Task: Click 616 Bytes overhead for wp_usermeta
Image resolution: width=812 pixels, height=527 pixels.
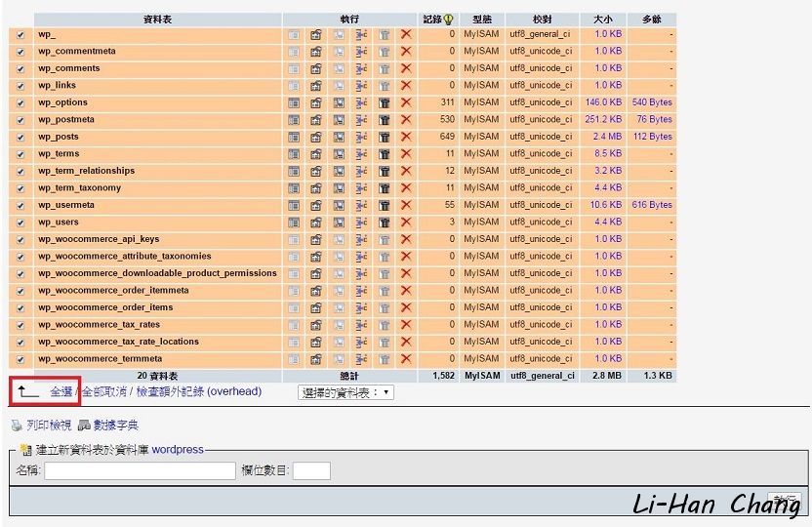Action: (x=652, y=205)
